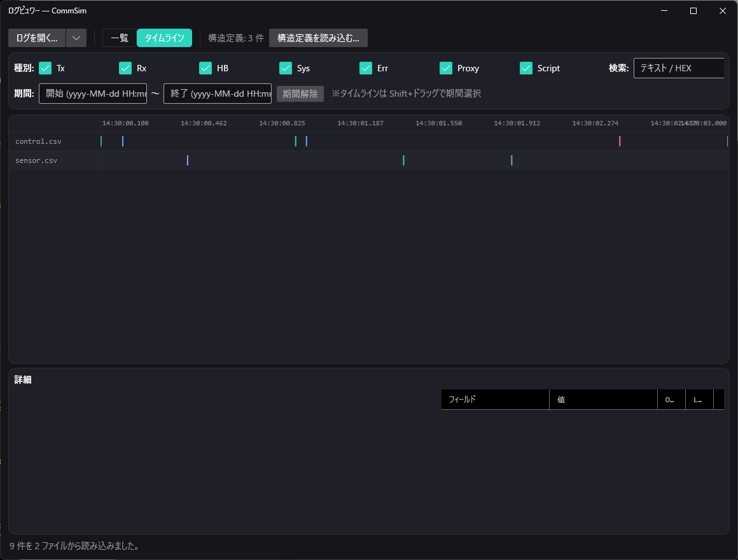
Task: Click the 終了 period end date field
Action: point(218,94)
